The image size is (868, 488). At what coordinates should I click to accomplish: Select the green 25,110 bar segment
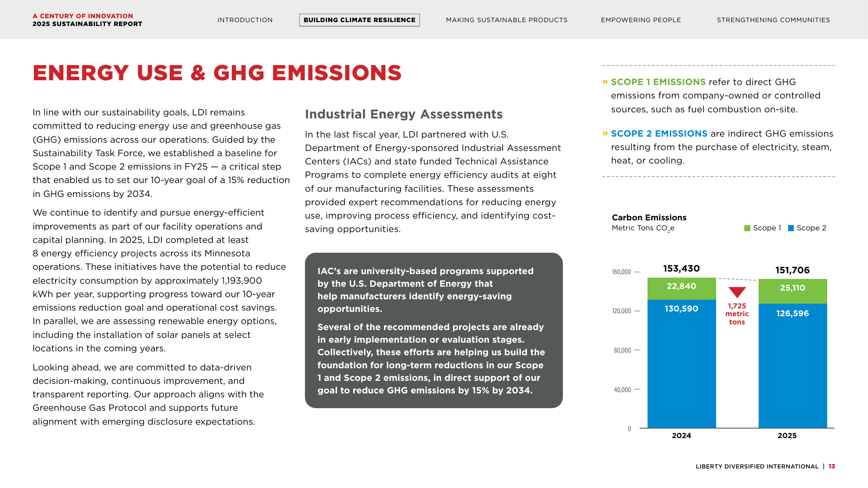(x=792, y=291)
